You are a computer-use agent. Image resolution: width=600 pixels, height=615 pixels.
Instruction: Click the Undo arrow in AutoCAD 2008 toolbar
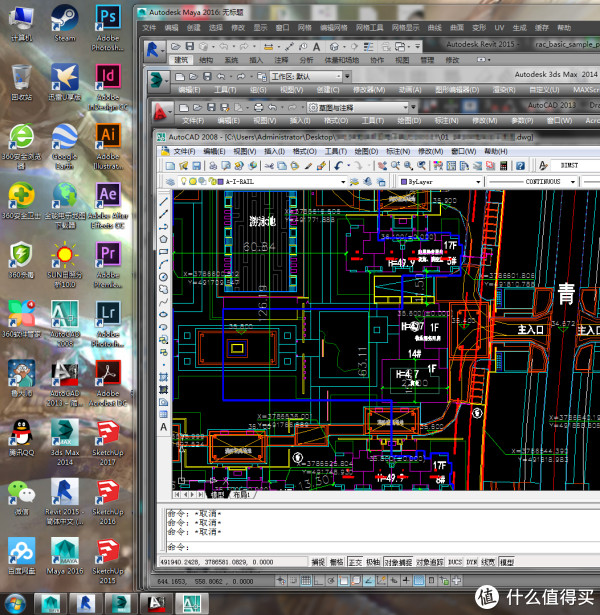[339, 166]
